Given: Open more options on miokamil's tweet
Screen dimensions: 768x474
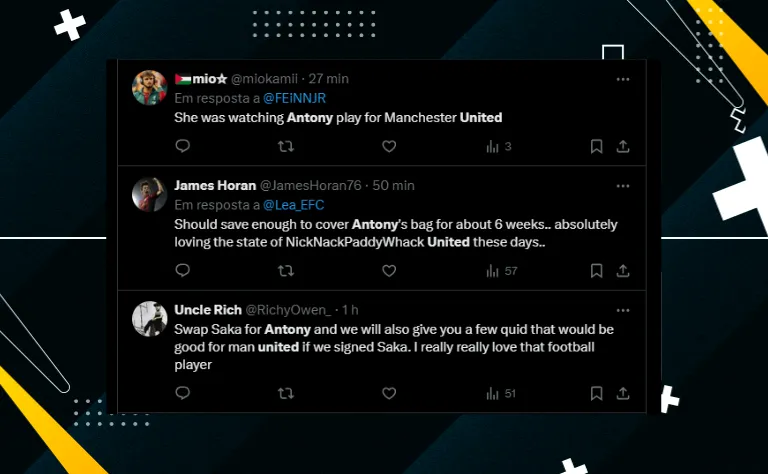Looking at the screenshot, I should point(622,79).
